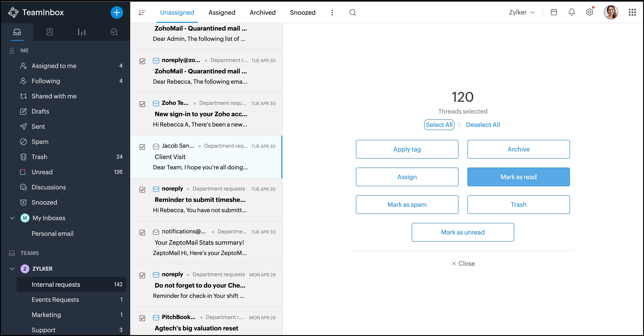Viewport: 644px width, 336px height.
Task: Collapse the My Inboxes section
Action: coord(12,218)
